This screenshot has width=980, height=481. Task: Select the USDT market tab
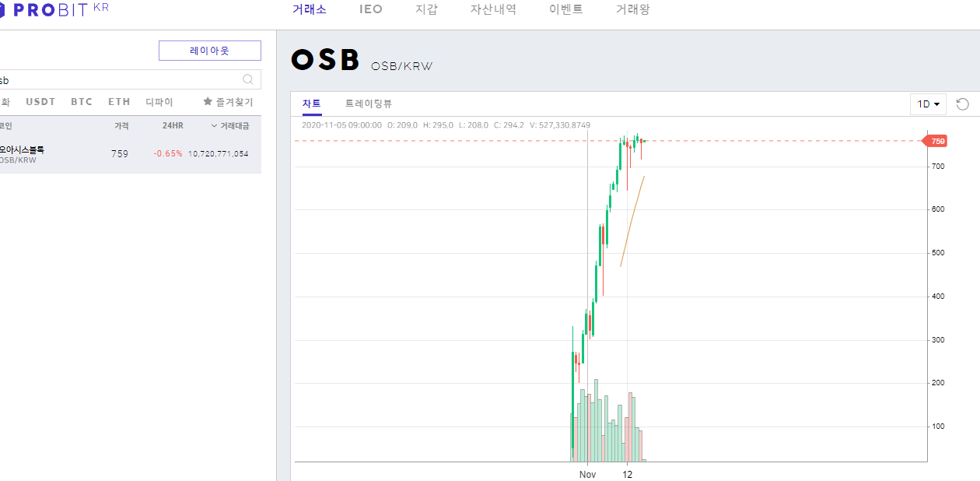click(x=40, y=102)
